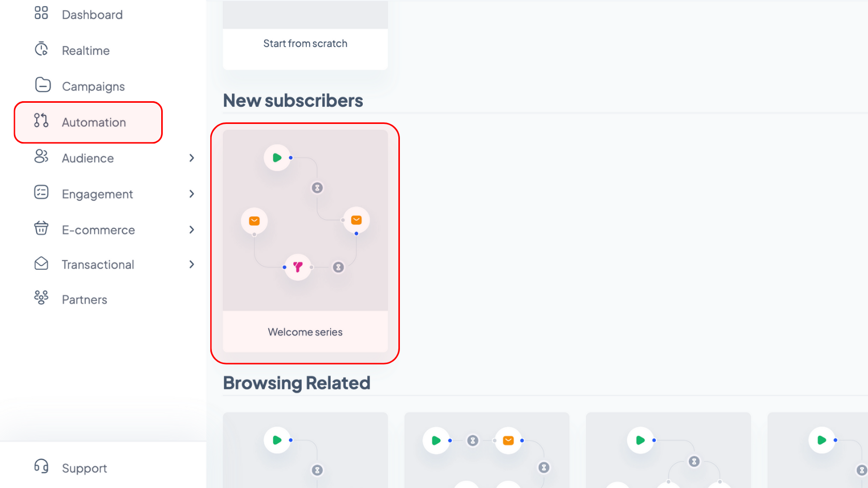Click the Audience people icon

[x=41, y=156]
